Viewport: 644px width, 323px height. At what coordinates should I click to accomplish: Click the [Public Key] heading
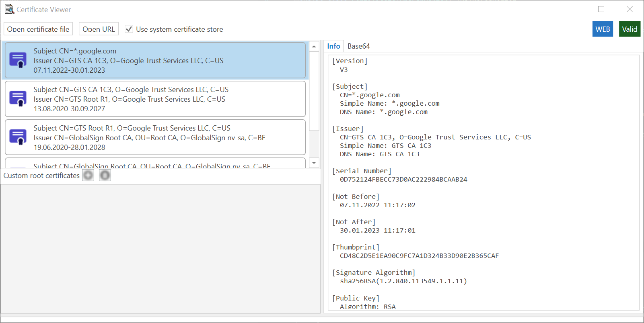pyautogui.click(x=356, y=298)
